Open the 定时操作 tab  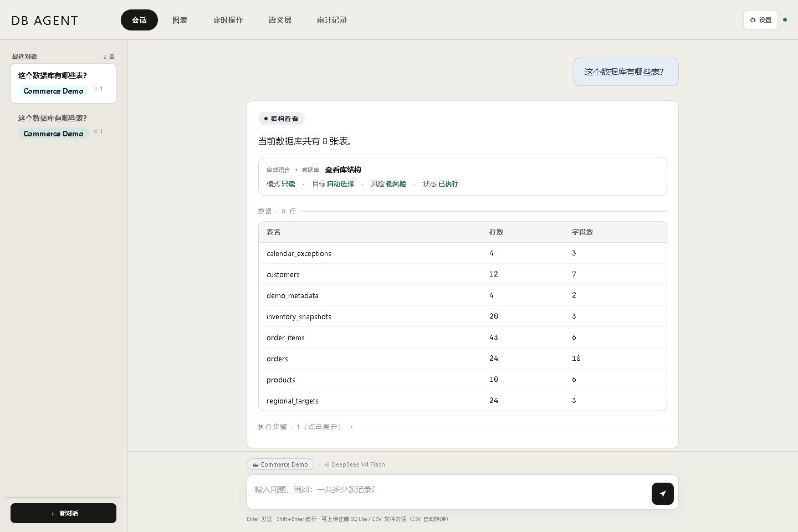click(228, 20)
